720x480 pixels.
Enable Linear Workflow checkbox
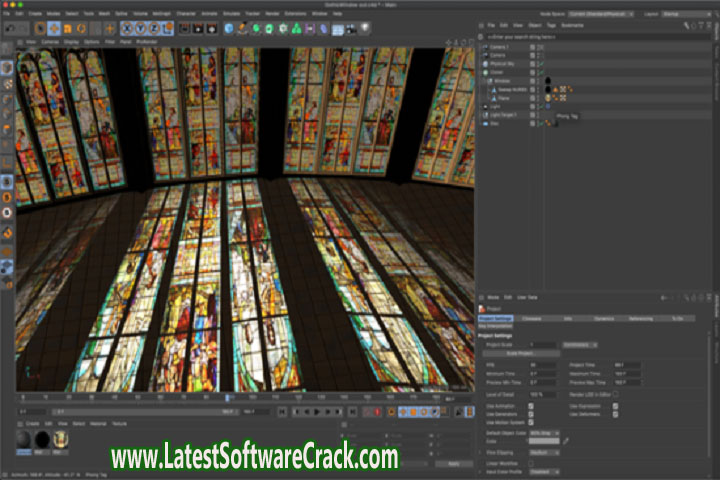click(x=531, y=463)
